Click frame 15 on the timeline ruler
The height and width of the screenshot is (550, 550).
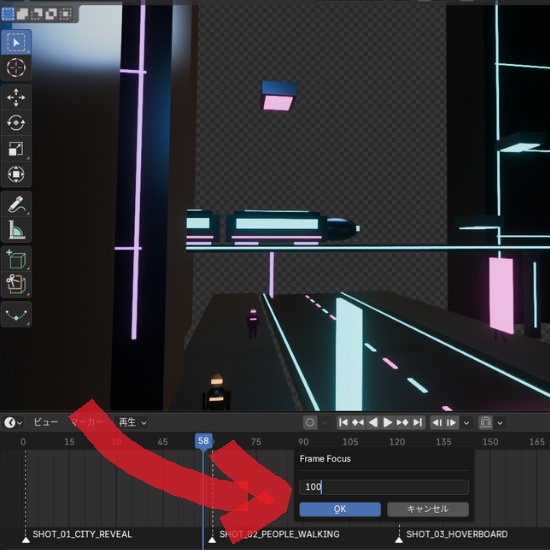(69, 442)
